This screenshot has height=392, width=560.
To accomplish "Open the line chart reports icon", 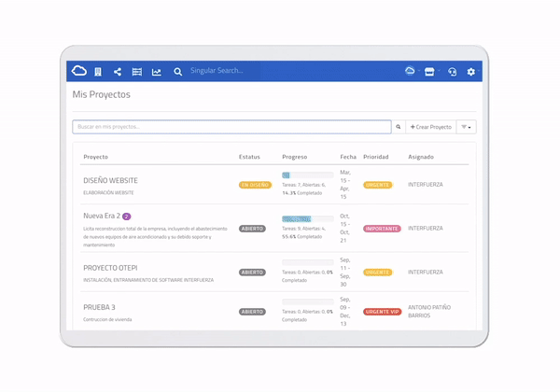I will 157,72.
